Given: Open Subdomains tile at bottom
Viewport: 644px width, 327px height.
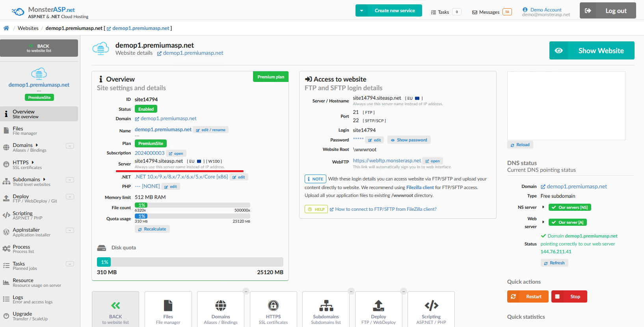Looking at the screenshot, I should pos(326,309).
